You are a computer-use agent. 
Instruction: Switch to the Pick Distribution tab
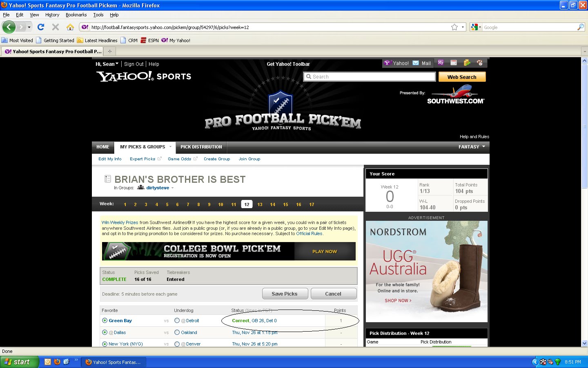tap(201, 147)
